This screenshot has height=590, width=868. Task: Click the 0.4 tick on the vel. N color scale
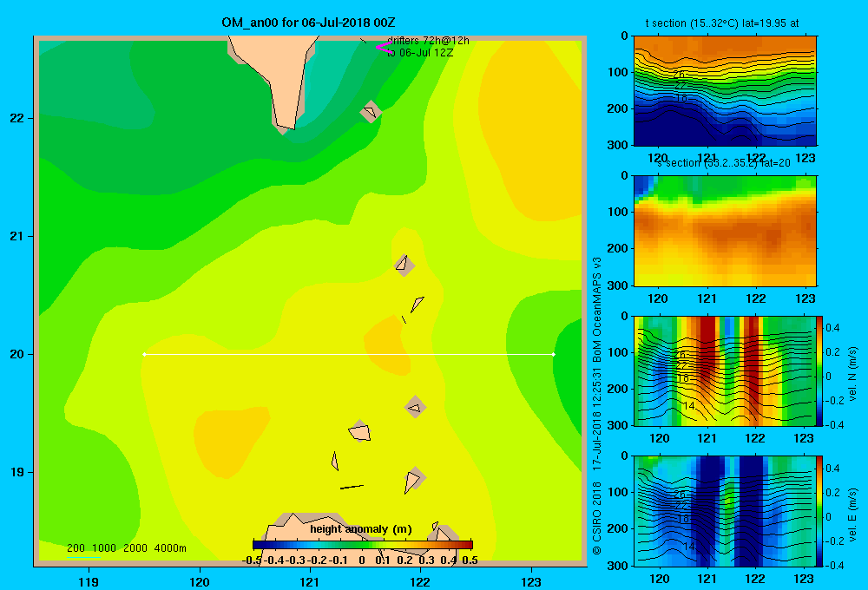[x=832, y=328]
